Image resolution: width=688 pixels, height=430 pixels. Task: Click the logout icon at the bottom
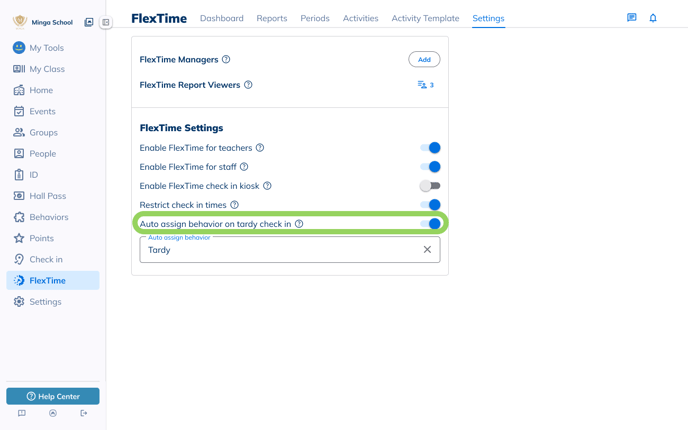pyautogui.click(x=84, y=413)
